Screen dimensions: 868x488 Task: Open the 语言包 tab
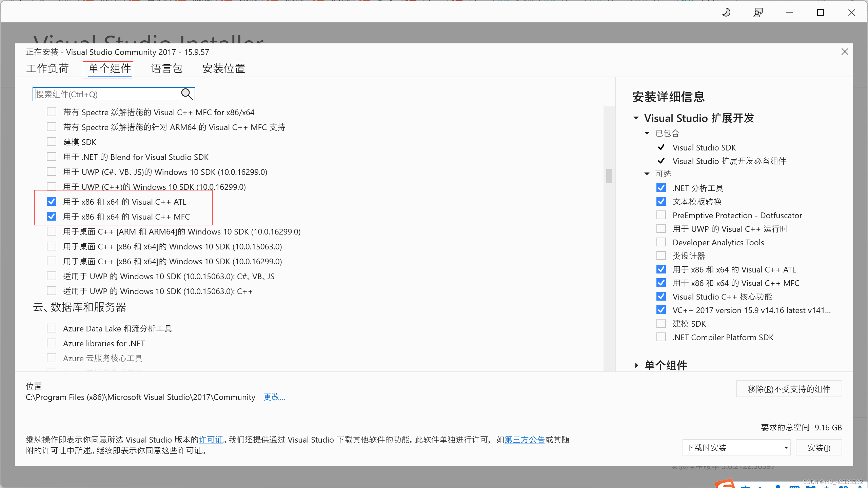click(167, 68)
